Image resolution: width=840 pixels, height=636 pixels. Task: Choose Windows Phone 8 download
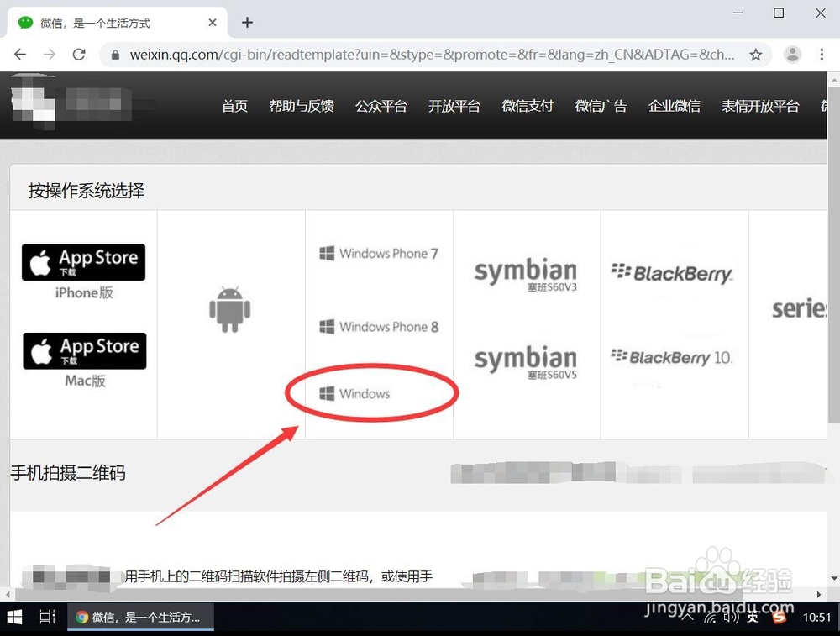pos(379,327)
